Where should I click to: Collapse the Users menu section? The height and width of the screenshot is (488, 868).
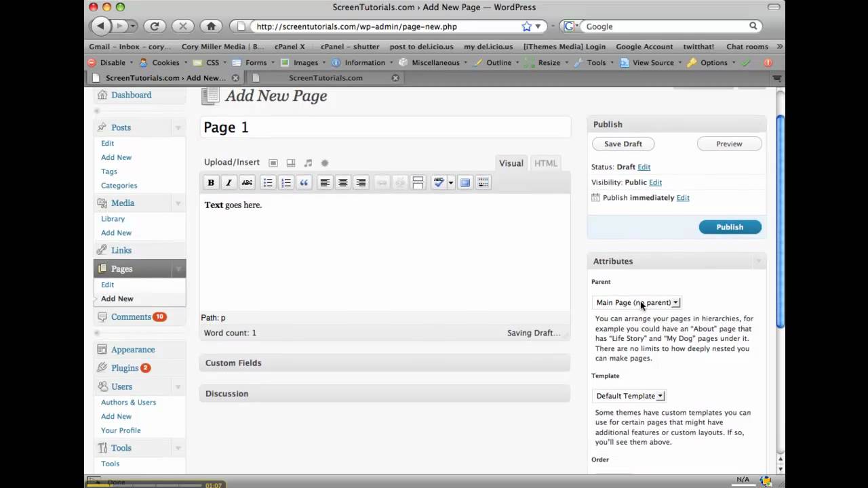pos(178,386)
